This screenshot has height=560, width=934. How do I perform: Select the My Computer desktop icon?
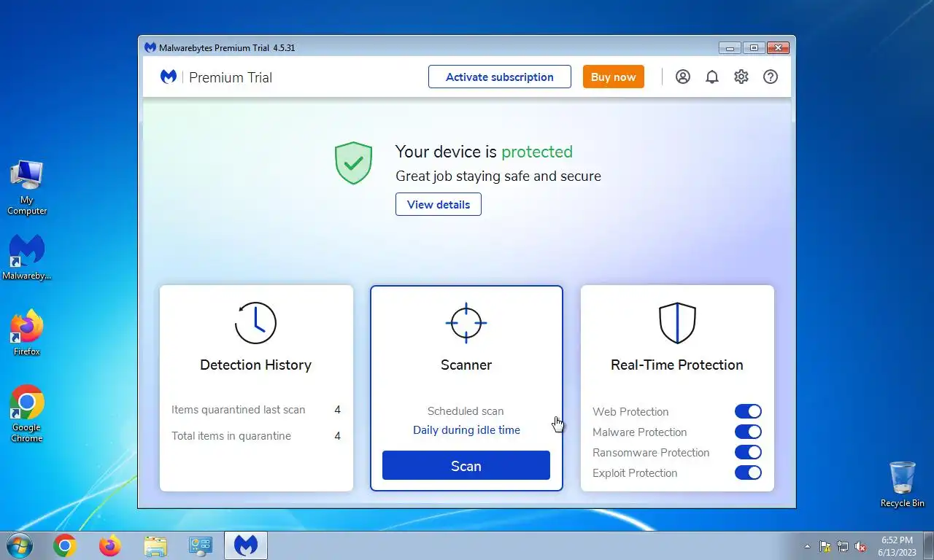pyautogui.click(x=27, y=188)
